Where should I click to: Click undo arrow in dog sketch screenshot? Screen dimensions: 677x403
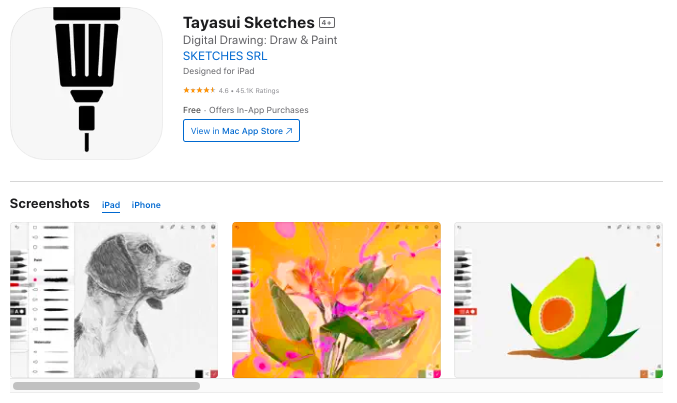(17, 227)
